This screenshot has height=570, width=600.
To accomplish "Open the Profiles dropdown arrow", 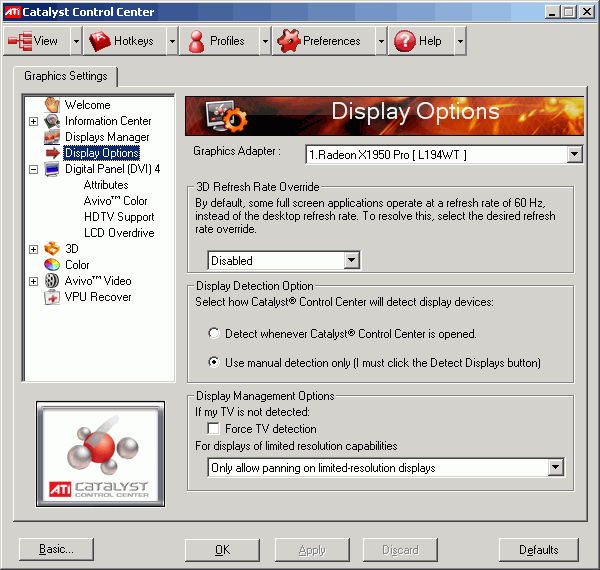I will 265,41.
